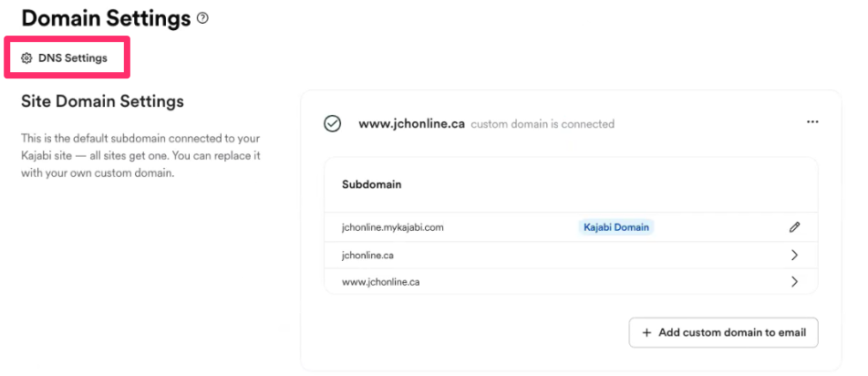868x376 pixels.
Task: Select the jchonline.ca domain row text
Action: pos(368,255)
